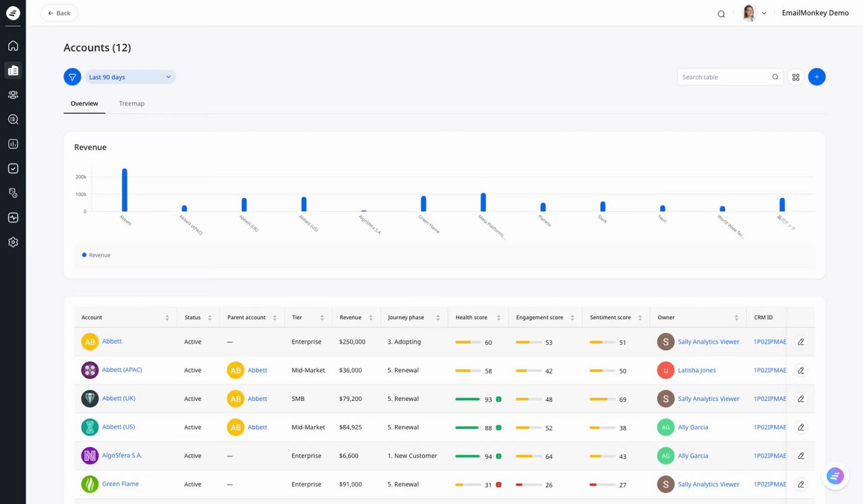Viewport: 863px width, 504px height.
Task: Edit the Green Flame row pencil icon
Action: click(801, 484)
